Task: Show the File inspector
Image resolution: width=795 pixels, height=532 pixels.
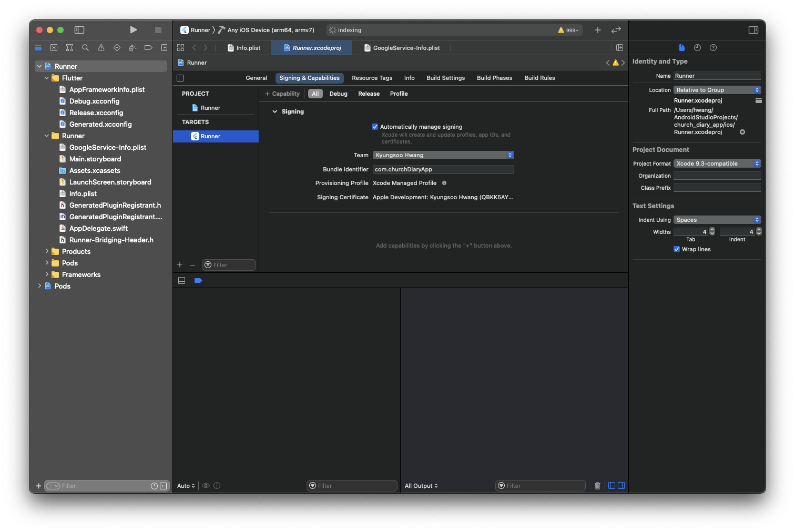Action: [x=682, y=47]
